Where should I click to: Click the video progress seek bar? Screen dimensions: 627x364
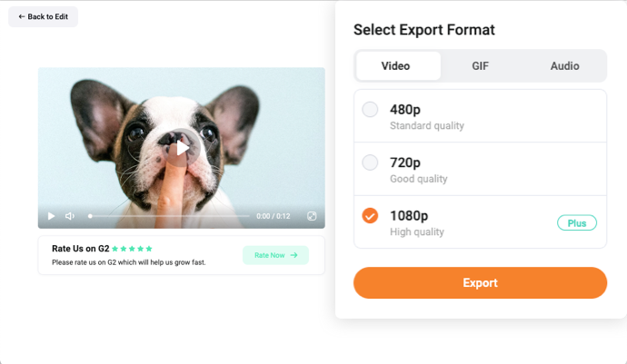[x=169, y=216]
